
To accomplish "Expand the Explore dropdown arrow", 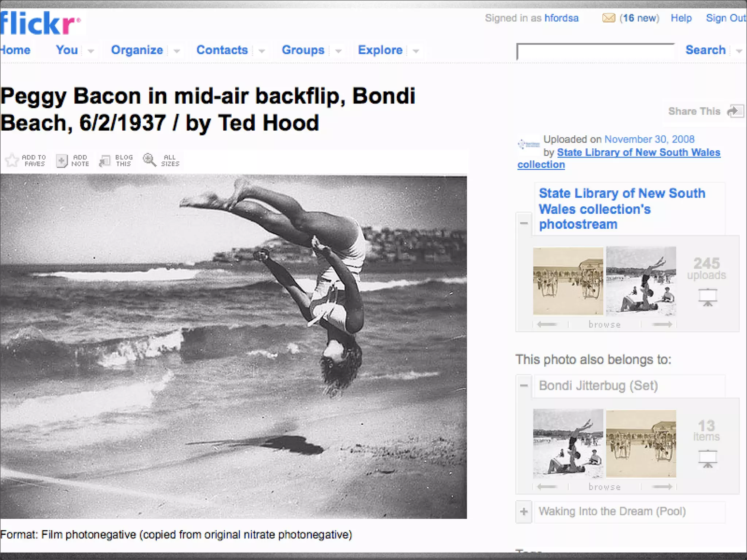I will point(416,51).
